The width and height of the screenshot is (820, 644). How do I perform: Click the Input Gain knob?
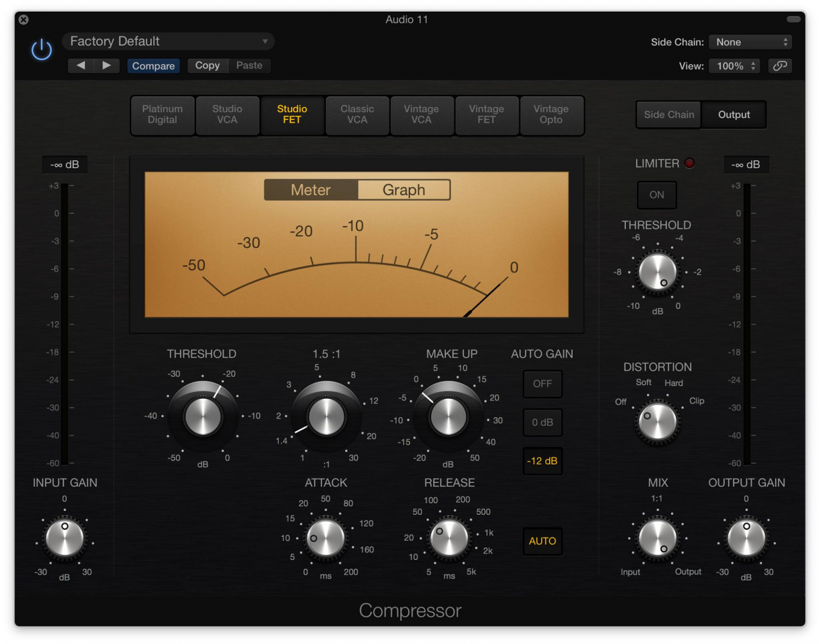(64, 537)
